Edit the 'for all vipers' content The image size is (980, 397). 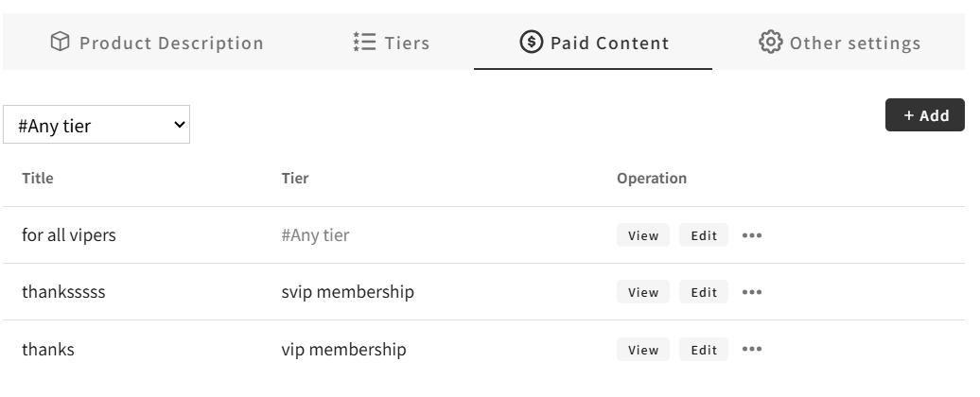coord(704,235)
